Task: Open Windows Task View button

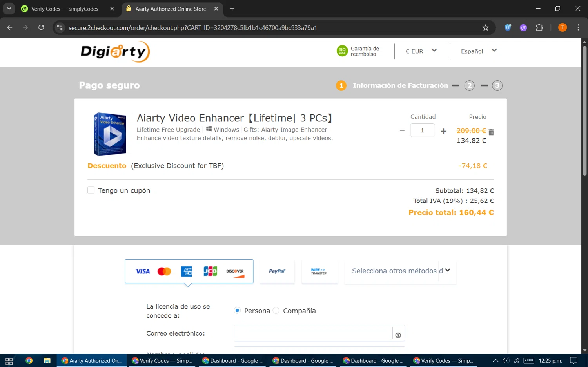Action: pos(9,361)
